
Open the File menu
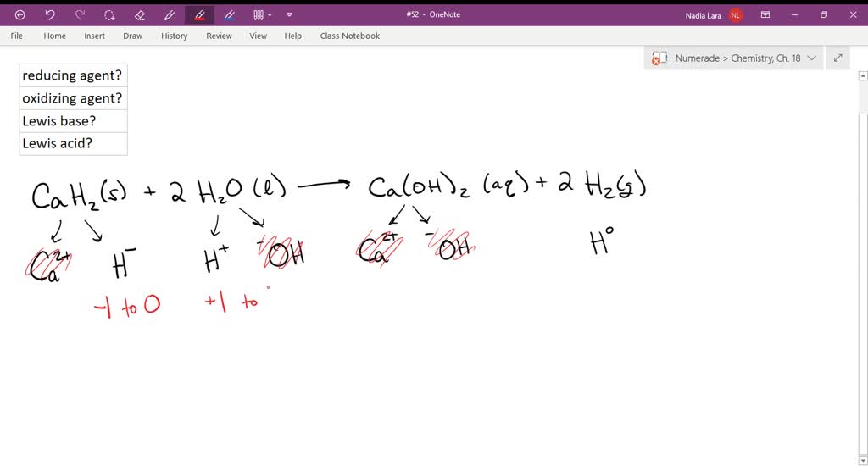16,36
